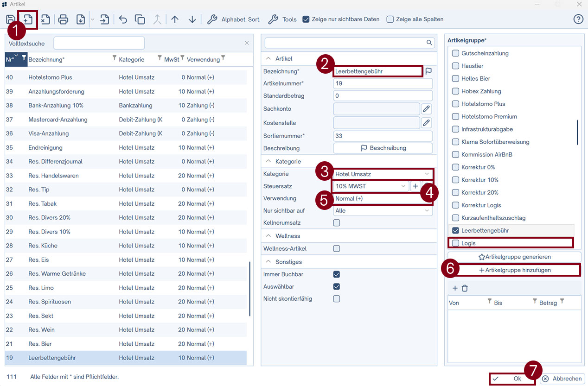
Task: Open the Kategorie dropdown 'Hotel Umsatz'
Action: (383, 174)
